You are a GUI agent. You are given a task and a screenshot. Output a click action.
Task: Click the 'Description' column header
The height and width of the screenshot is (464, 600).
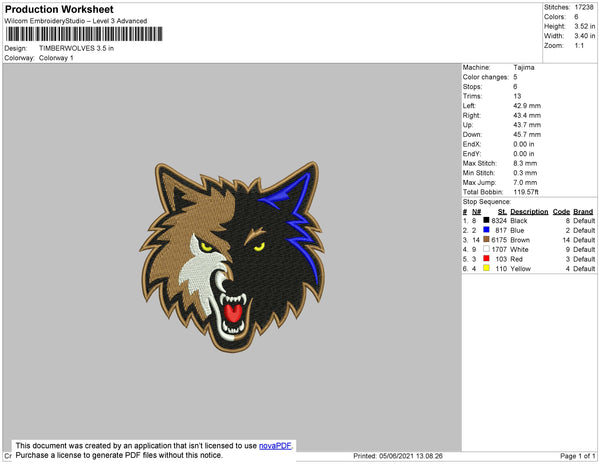coord(529,212)
